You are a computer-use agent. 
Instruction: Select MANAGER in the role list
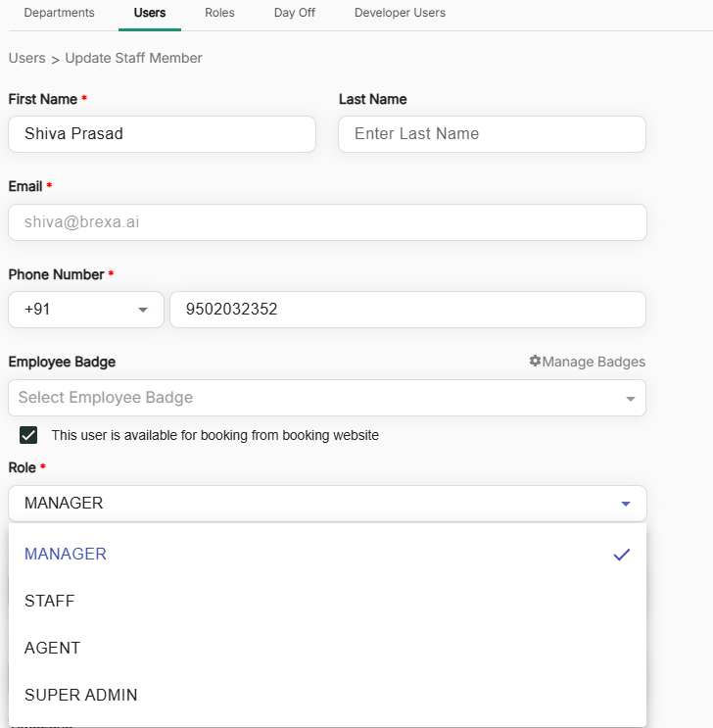pos(66,554)
